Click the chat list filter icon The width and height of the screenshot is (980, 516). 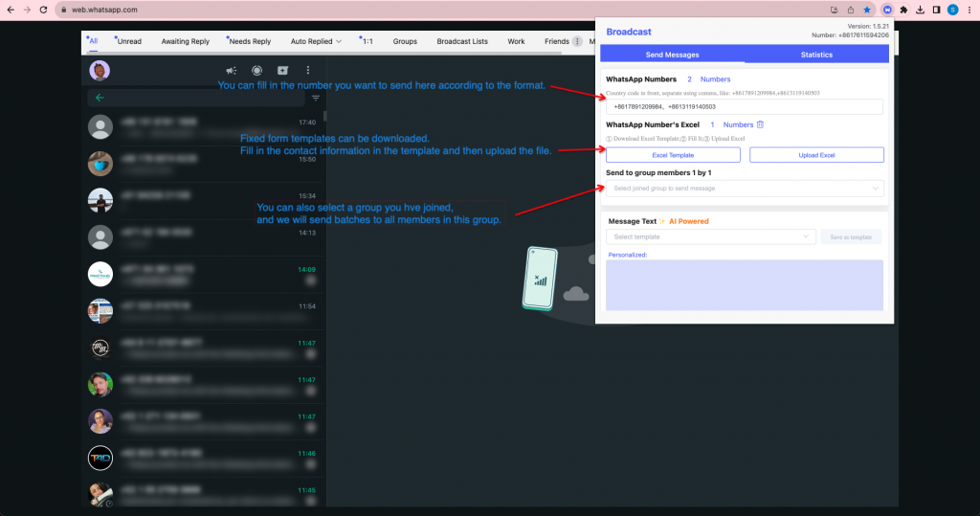click(316, 98)
